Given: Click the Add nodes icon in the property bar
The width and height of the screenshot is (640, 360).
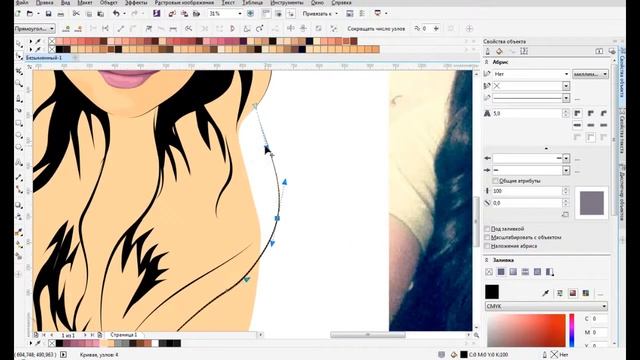Looking at the screenshot, I should click(66, 29).
